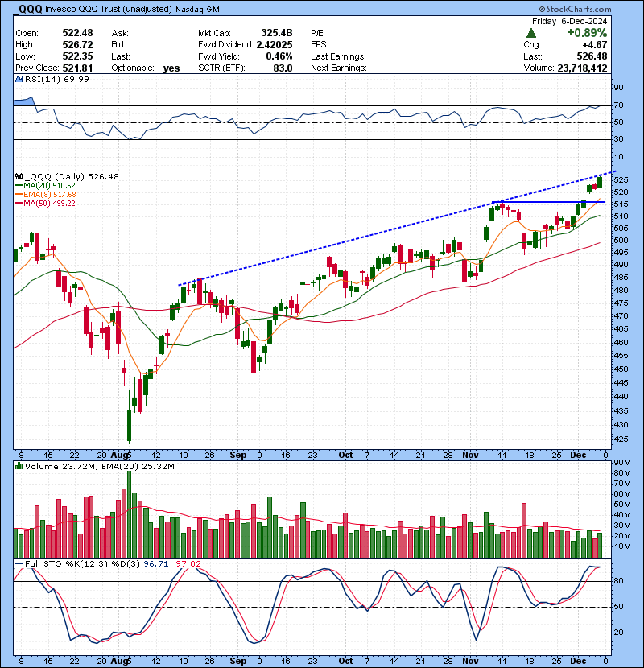Select the Nasdaq GM exchange label

[x=197, y=8]
